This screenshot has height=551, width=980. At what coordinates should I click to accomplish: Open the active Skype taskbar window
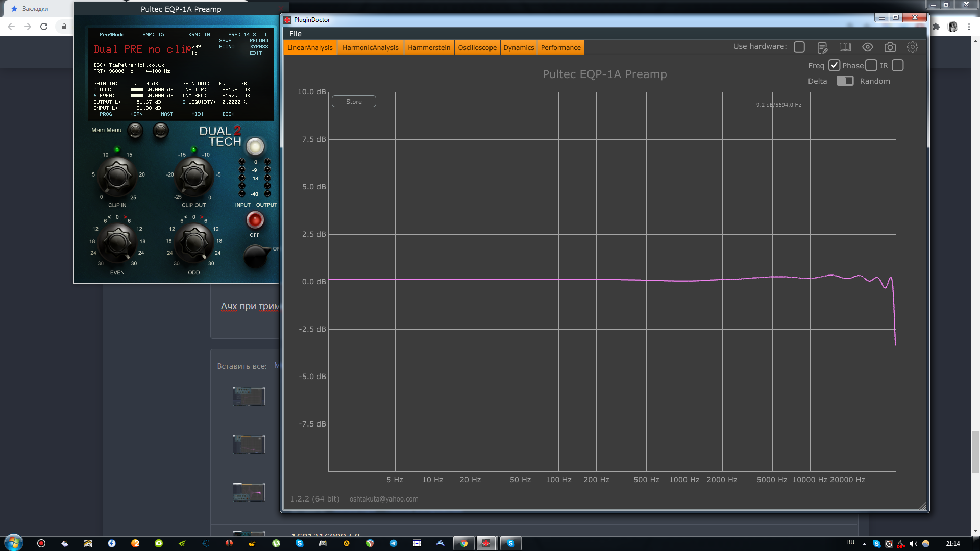(x=510, y=543)
